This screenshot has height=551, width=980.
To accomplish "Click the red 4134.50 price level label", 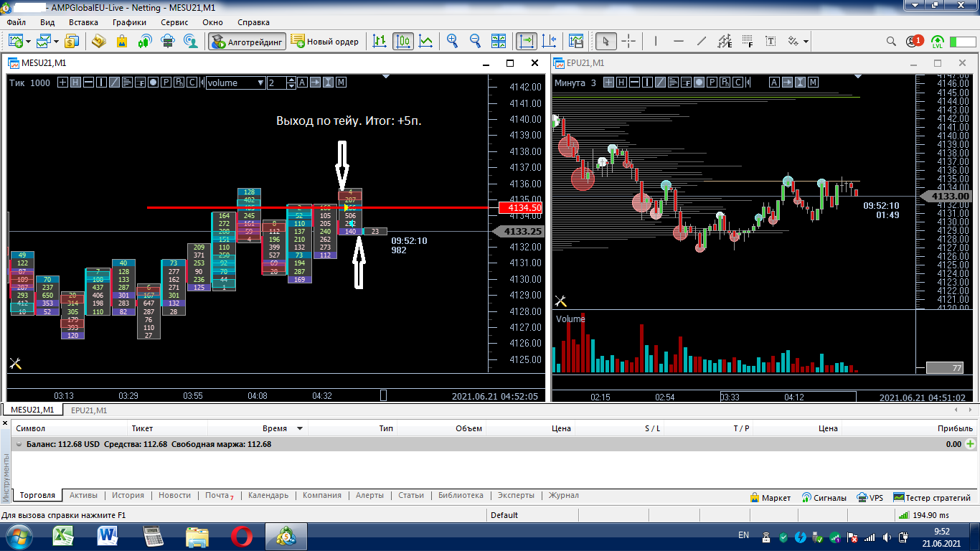I will (520, 208).
